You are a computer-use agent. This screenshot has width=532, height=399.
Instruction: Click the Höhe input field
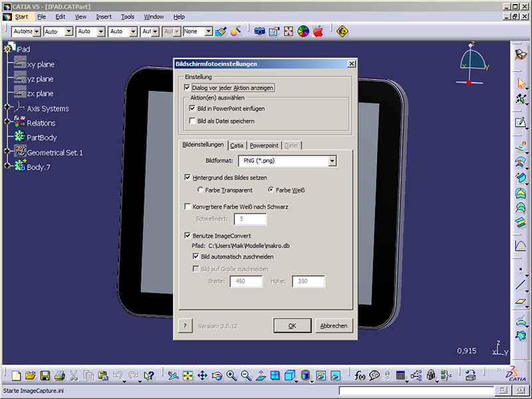tap(309, 281)
